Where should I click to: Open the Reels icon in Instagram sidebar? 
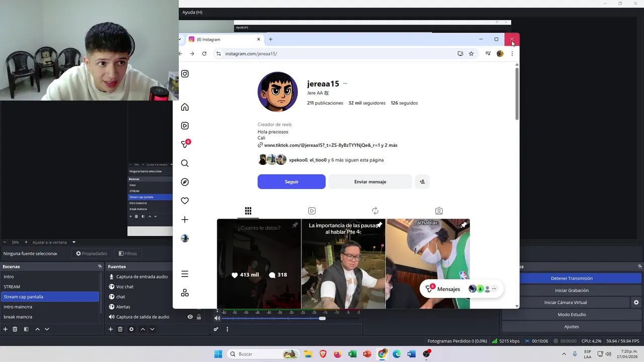[x=185, y=126]
